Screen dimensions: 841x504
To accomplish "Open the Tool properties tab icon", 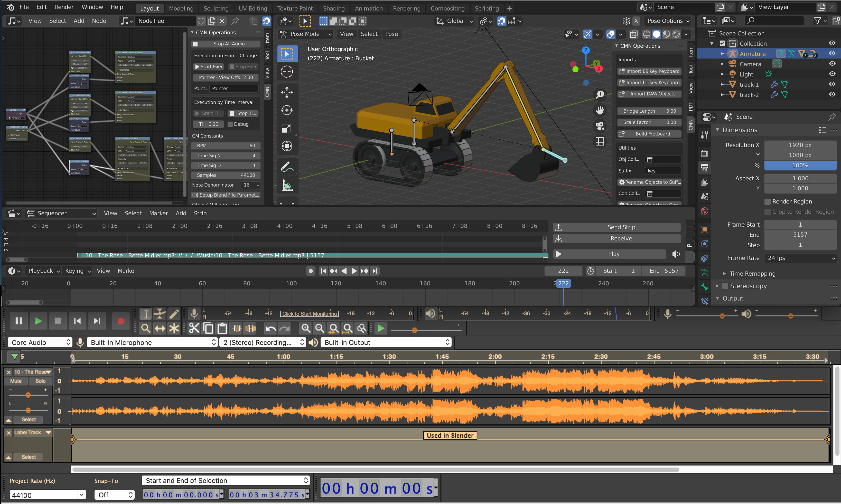I will 705,135.
